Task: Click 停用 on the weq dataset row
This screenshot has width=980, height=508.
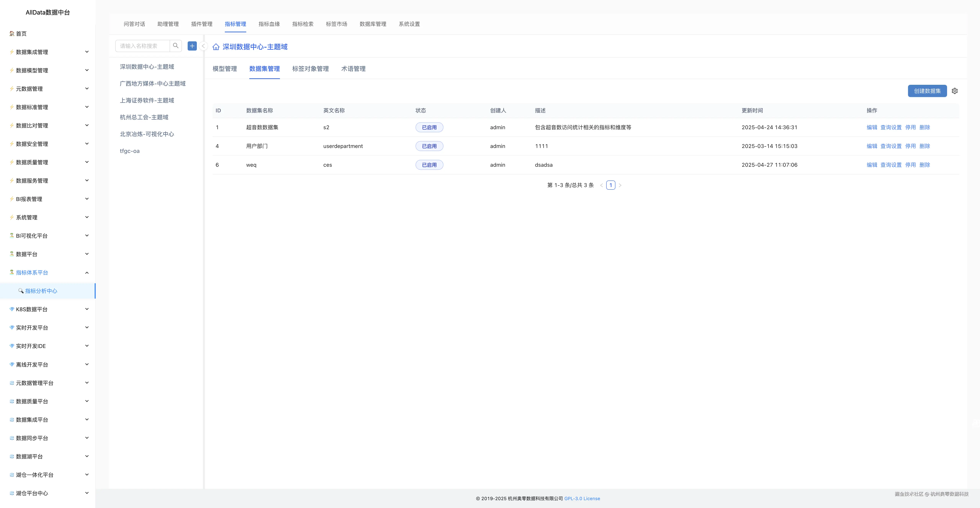Action: (x=910, y=165)
